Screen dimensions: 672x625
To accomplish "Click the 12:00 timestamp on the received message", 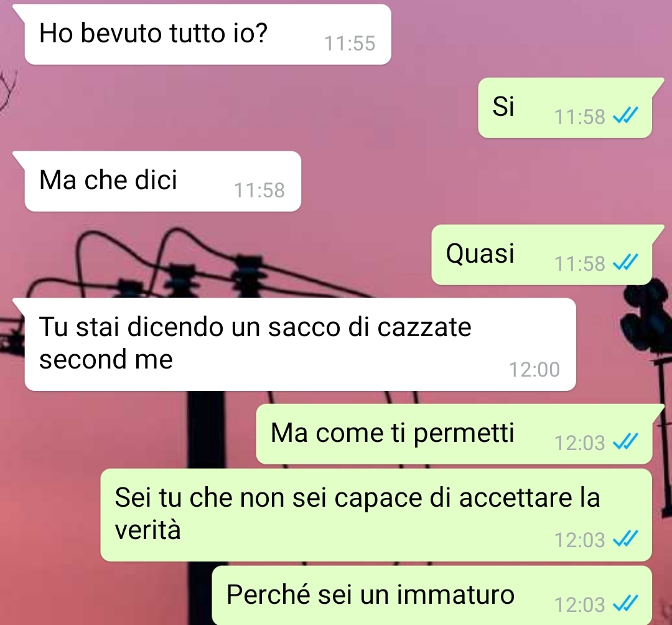I will (x=534, y=370).
